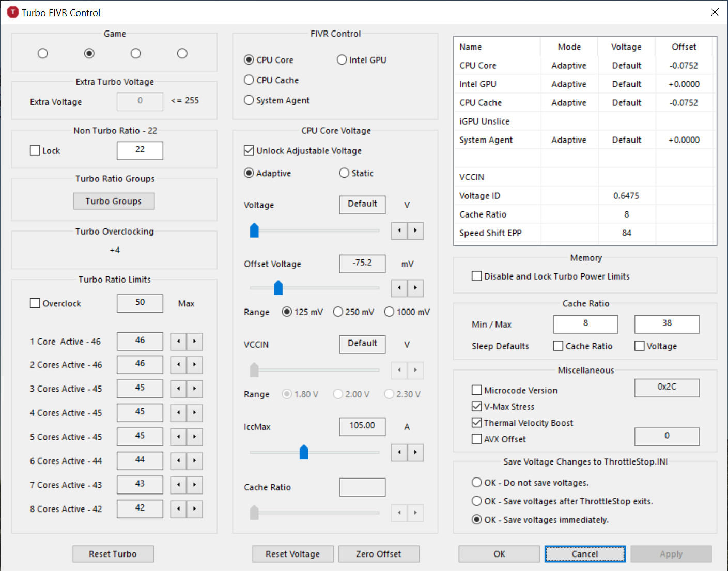Screen dimensions: 728x571
Task: Decrease 4 Cores Active ratio with left arrow
Action: 178,413
